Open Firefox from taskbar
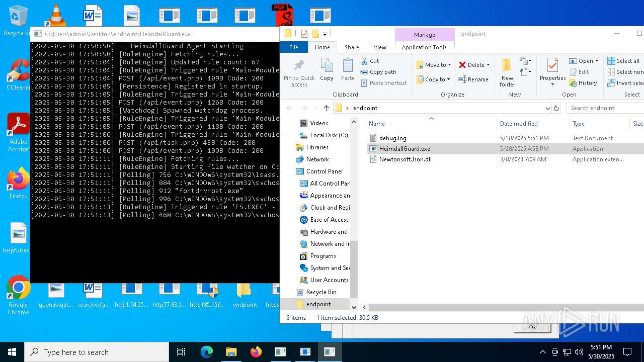The width and height of the screenshot is (644, 362). (256, 352)
